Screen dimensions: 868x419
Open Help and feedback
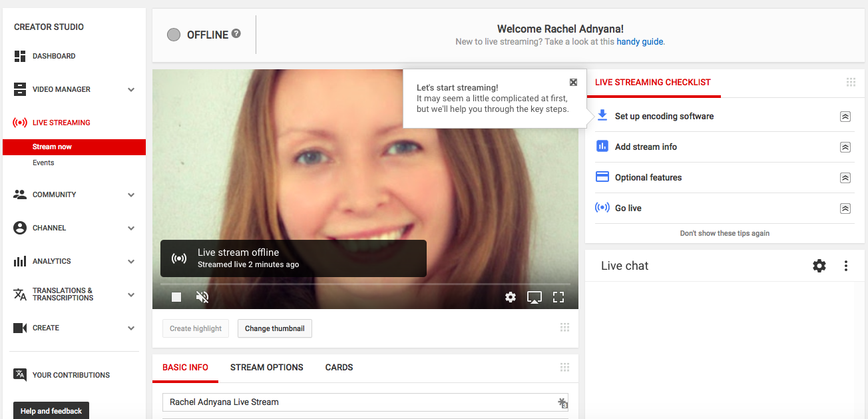point(51,410)
